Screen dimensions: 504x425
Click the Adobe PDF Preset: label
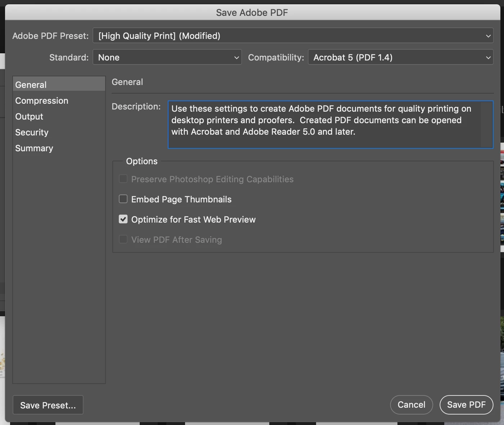coord(50,36)
